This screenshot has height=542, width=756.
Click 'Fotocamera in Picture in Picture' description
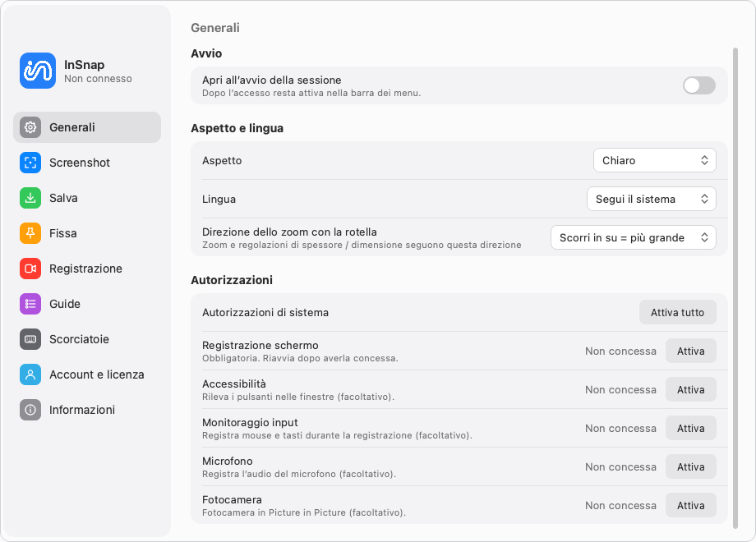304,512
